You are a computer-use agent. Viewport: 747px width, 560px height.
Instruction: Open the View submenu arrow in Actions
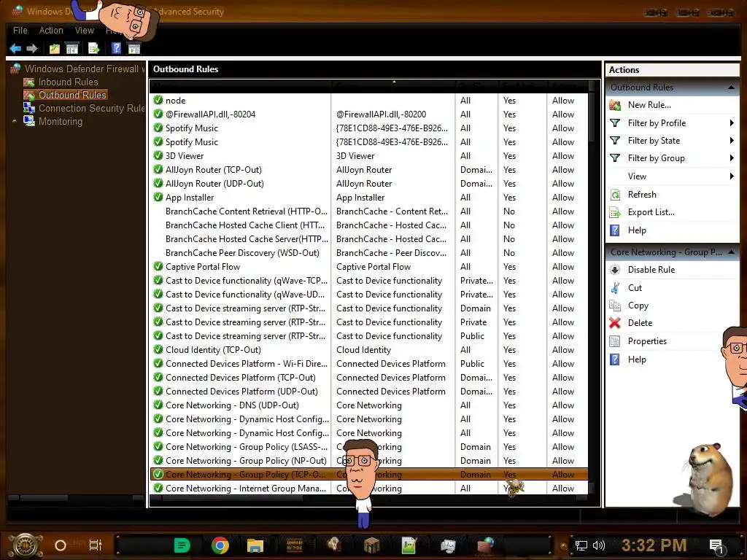[x=732, y=176]
